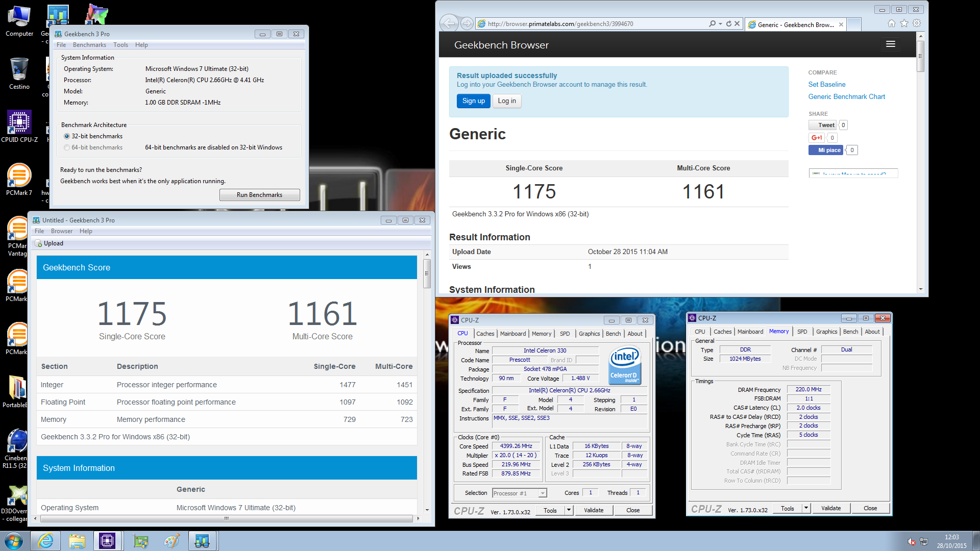The image size is (980, 551).
Task: Close the Generic - Geekbench Browser tab
Action: pos(841,24)
